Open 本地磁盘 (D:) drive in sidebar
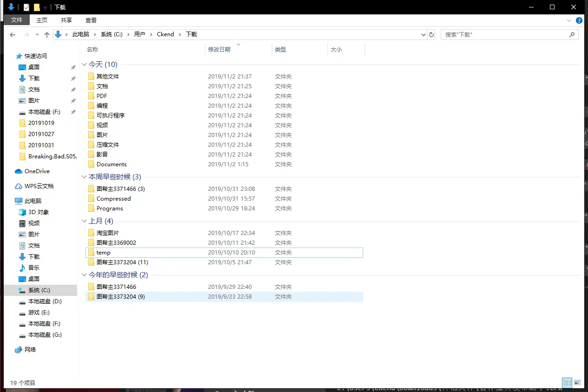This screenshot has height=392, width=588. 45,301
